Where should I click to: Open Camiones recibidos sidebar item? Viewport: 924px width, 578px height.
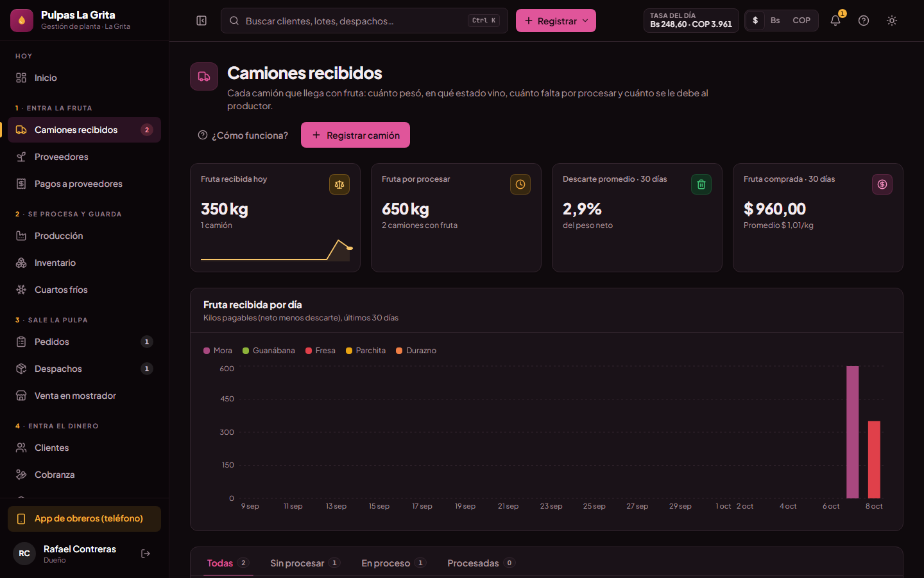[84, 130]
